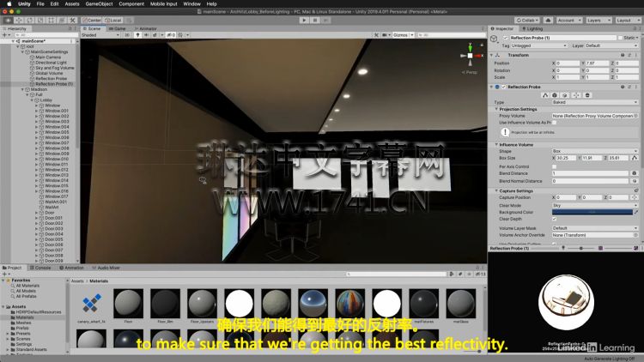Click the Play button
644x362 pixels.
pyautogui.click(x=304, y=20)
